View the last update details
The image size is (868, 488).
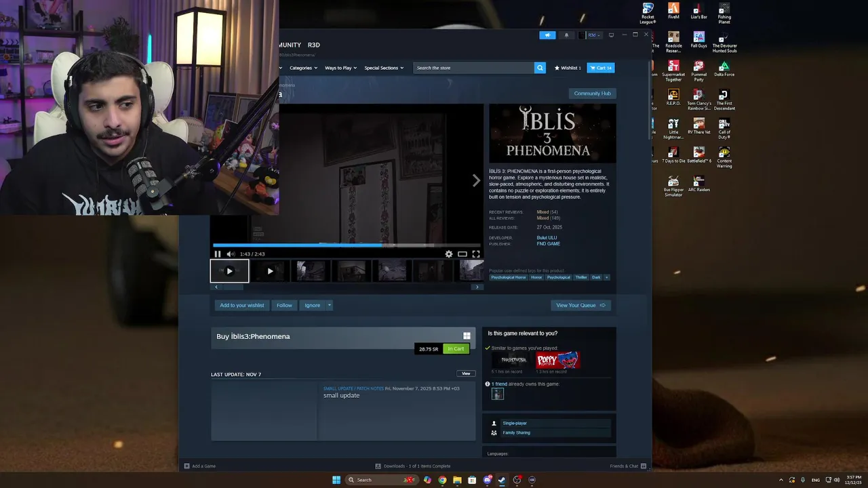pyautogui.click(x=466, y=373)
